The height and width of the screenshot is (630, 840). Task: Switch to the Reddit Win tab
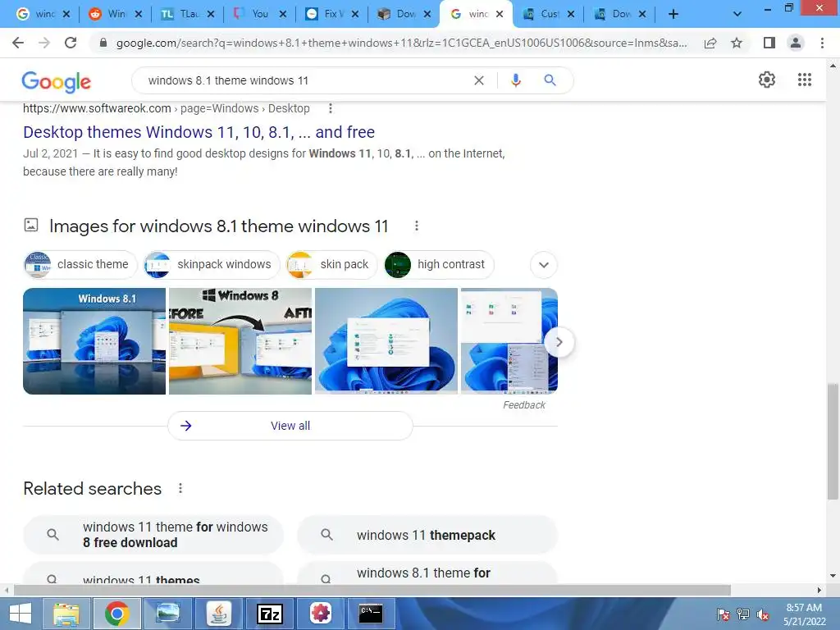[x=115, y=14]
